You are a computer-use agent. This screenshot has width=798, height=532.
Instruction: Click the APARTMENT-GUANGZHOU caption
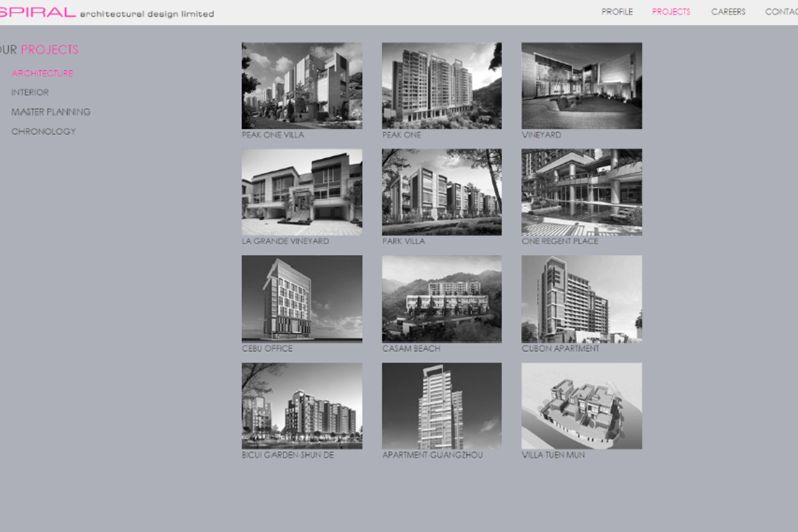pyautogui.click(x=433, y=455)
